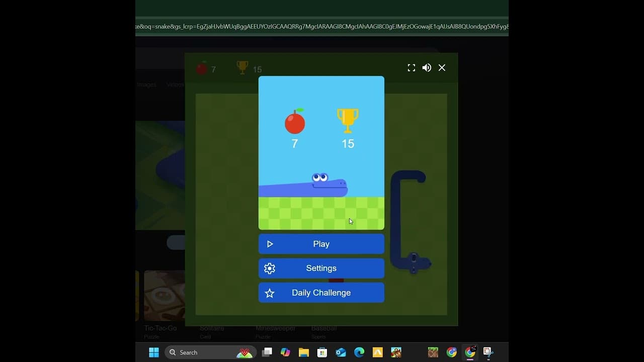Launch Copilot from the taskbar
644x362 pixels.
[285, 352]
